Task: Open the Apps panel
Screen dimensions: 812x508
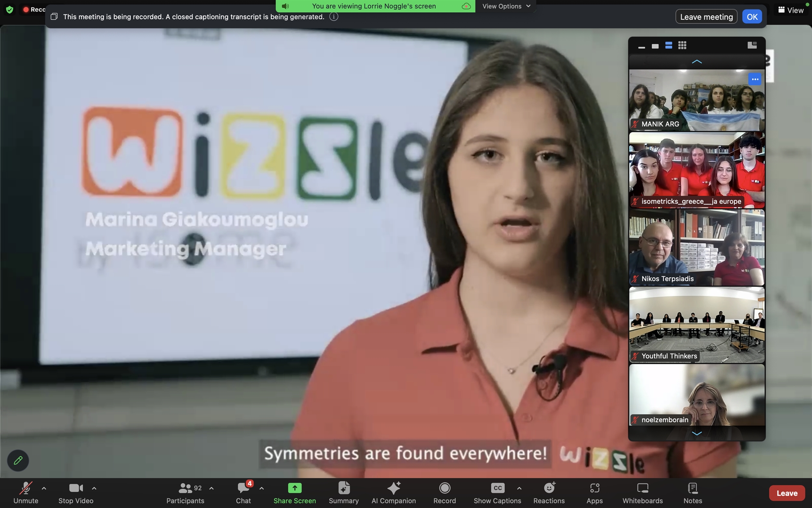Action: tap(594, 493)
